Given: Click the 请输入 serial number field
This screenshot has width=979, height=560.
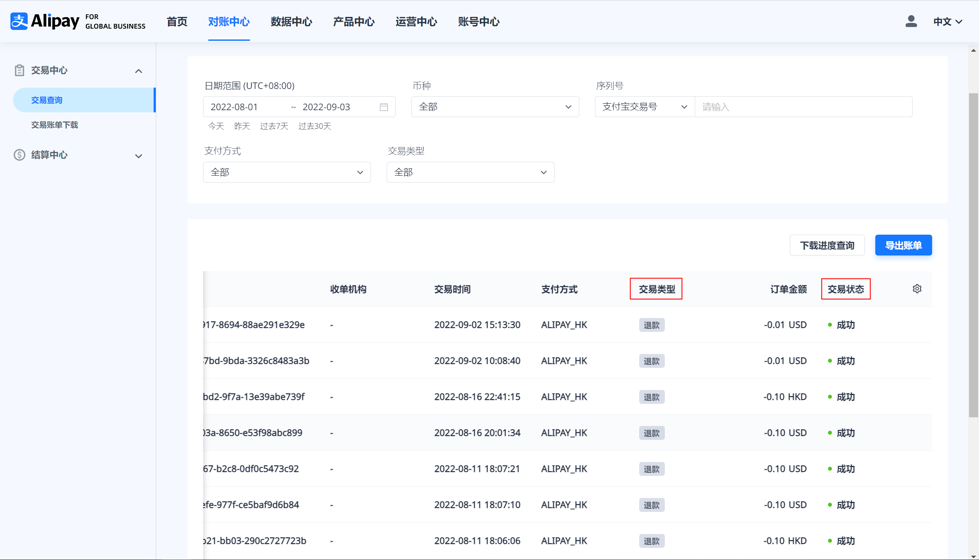Looking at the screenshot, I should [803, 107].
